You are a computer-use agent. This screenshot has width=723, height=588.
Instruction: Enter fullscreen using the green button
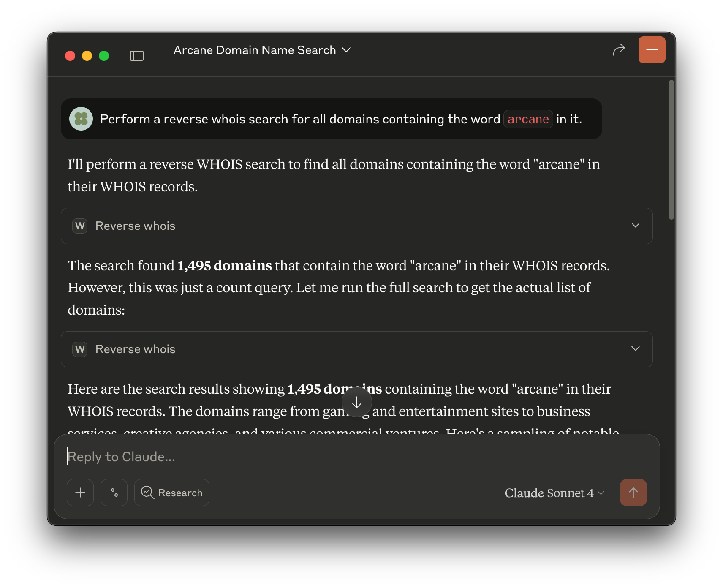(x=104, y=56)
